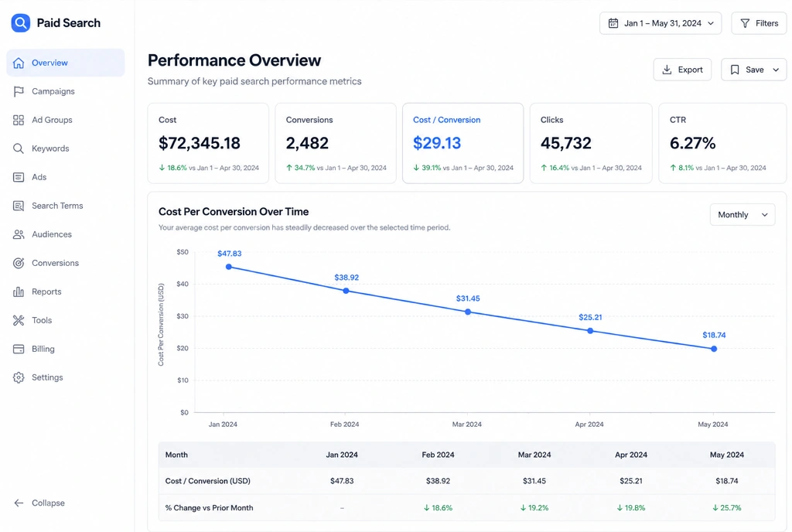Select the Ad Groups grid icon
This screenshot has width=792, height=532.
pos(19,120)
